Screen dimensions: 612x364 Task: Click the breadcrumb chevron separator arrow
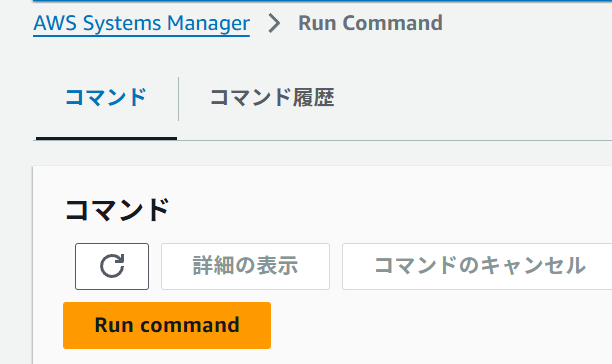point(274,23)
